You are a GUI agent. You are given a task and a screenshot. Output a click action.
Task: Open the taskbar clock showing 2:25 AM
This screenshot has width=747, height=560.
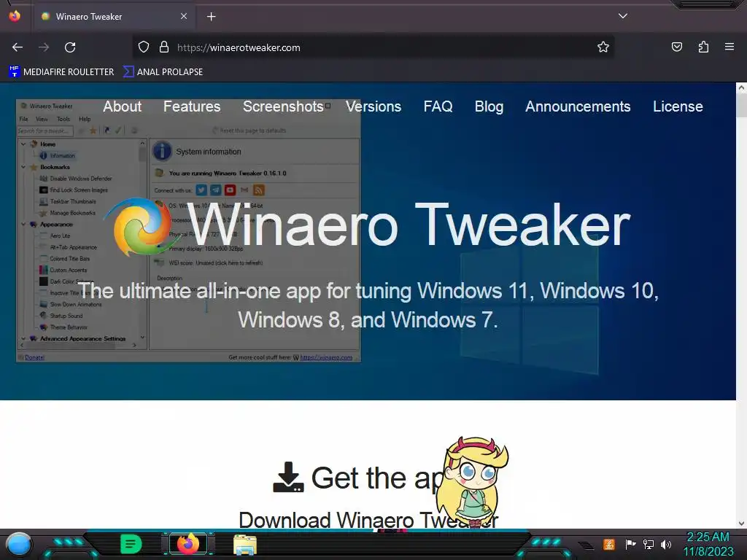(708, 544)
